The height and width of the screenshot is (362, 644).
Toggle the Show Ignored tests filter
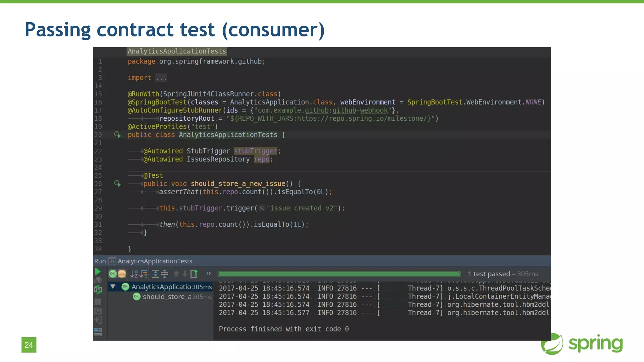pyautogui.click(x=122, y=274)
